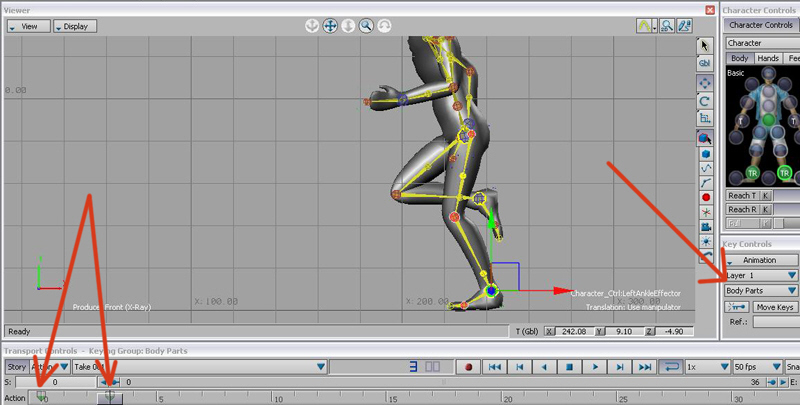Viewport: 800px width, 405px height.
Task: Click the Story button
Action: [x=17, y=367]
